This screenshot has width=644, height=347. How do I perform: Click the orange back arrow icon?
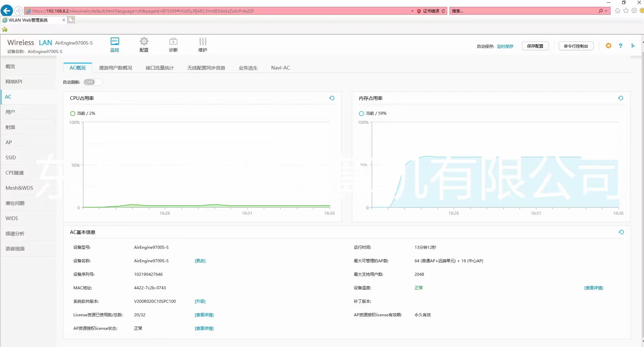pyautogui.click(x=608, y=46)
